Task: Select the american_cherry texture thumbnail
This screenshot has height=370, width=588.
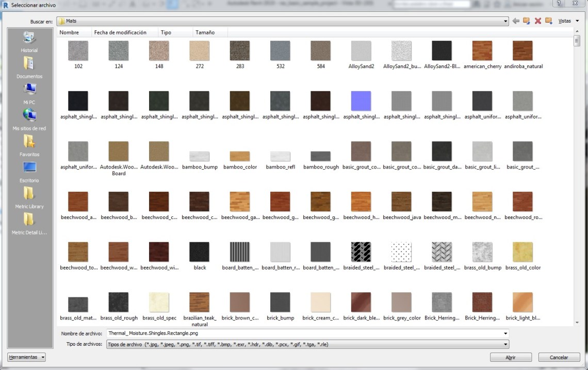Action: point(482,52)
